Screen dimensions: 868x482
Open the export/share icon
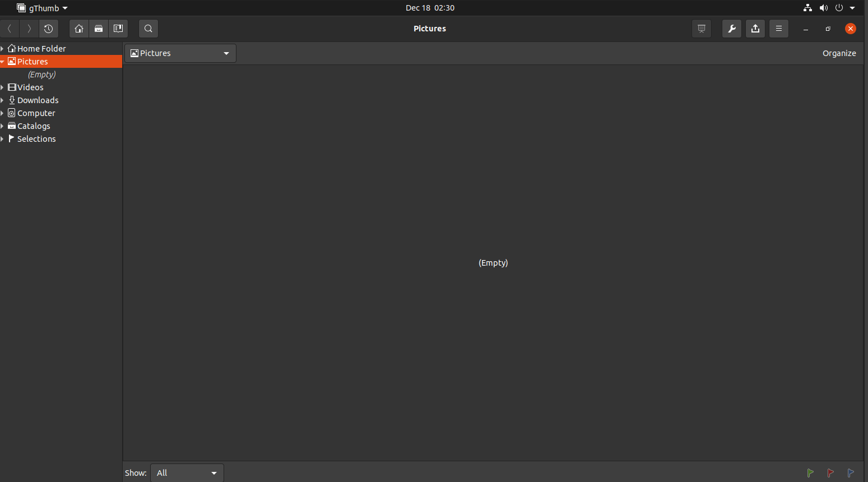pyautogui.click(x=755, y=29)
